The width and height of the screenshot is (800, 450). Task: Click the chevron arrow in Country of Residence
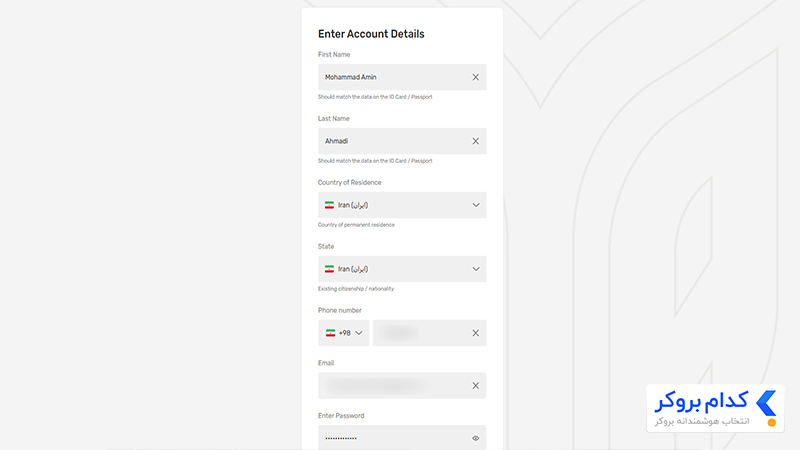(x=476, y=205)
